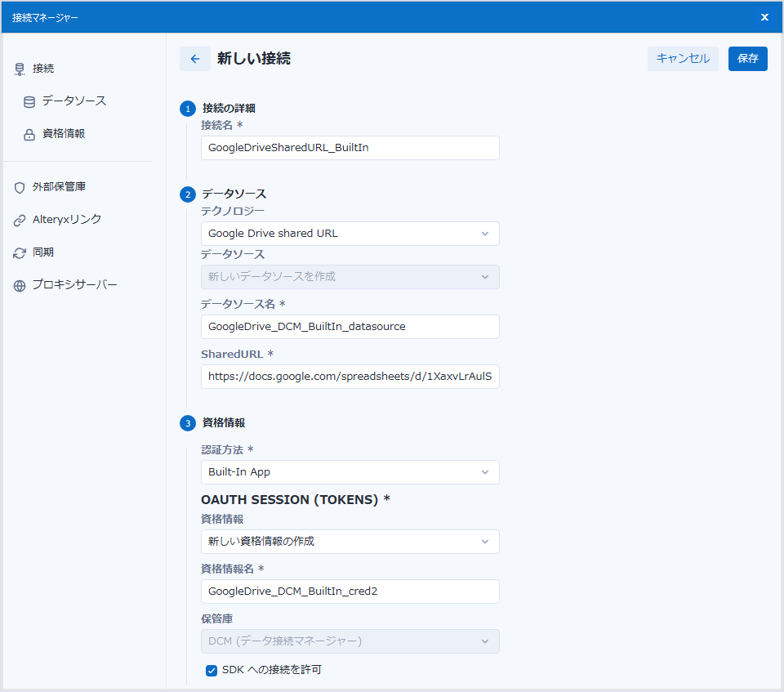Screen dimensions: 784x692
Task: Click the 資格情報名 input field
Action: pos(350,592)
